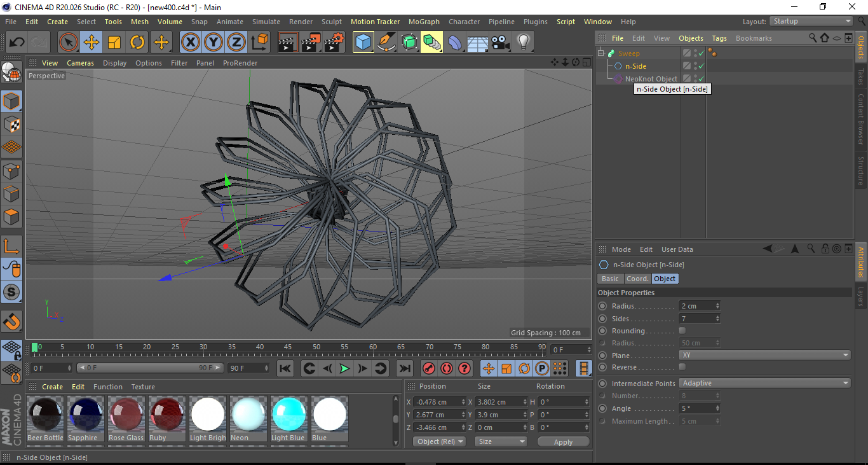Open Intermediate Points Adaptive dropdown
This screenshot has width=868, height=465.
click(764, 383)
